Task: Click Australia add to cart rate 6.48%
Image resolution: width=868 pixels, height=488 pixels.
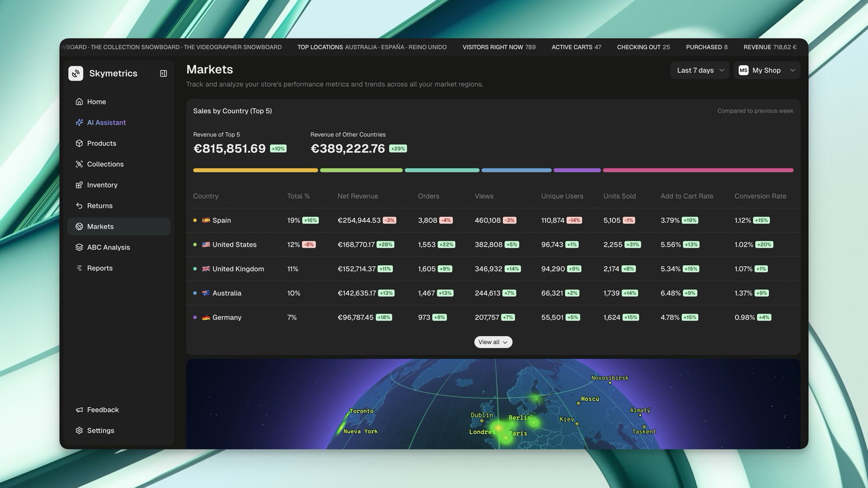Action: (x=671, y=293)
